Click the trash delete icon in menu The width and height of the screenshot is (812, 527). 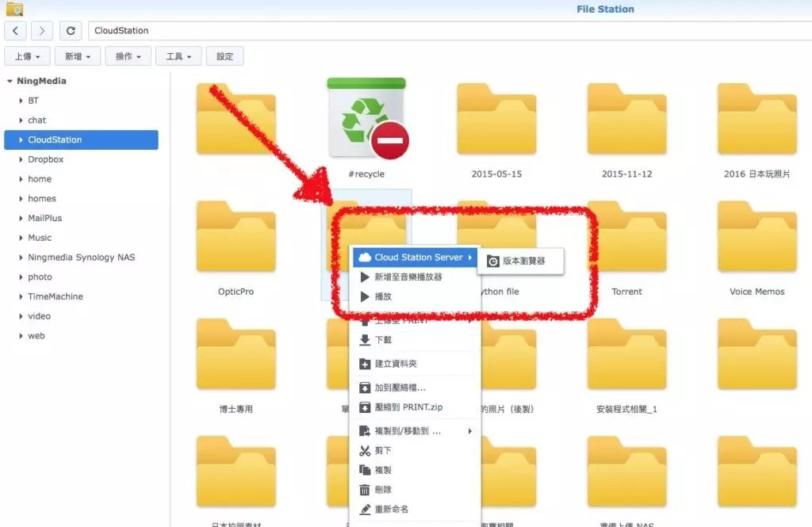(x=365, y=490)
